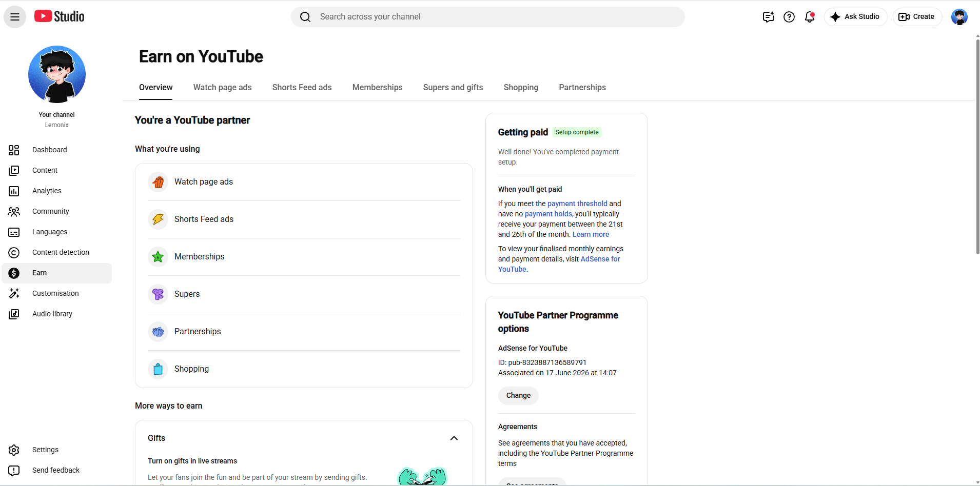Click the Content sidebar icon
The height and width of the screenshot is (486, 980).
[14, 170]
